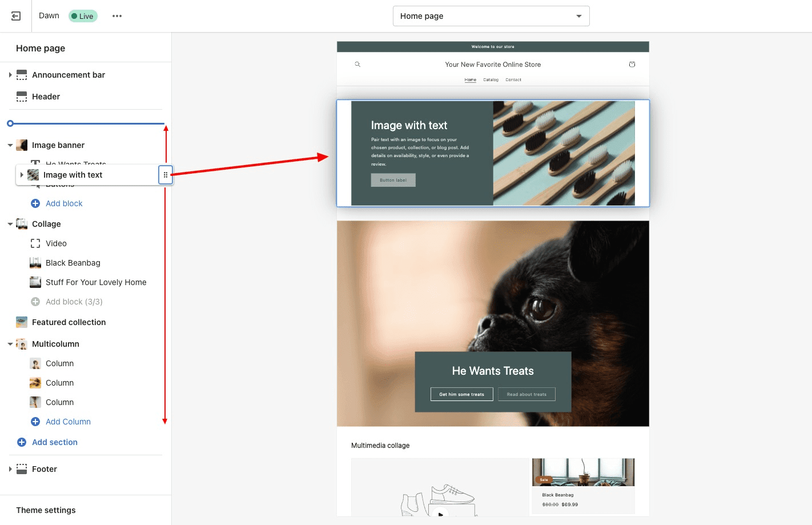Click the Button label in the preview
The height and width of the screenshot is (525, 812).
tap(393, 179)
